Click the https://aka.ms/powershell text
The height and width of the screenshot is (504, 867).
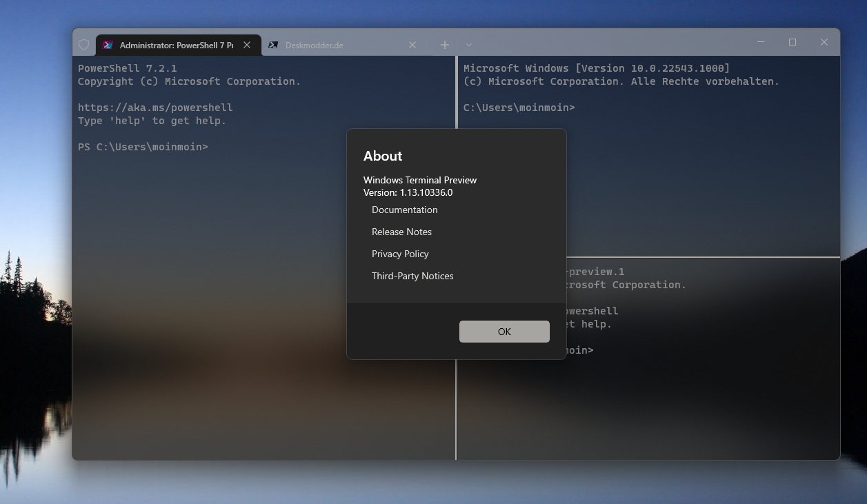[155, 108]
